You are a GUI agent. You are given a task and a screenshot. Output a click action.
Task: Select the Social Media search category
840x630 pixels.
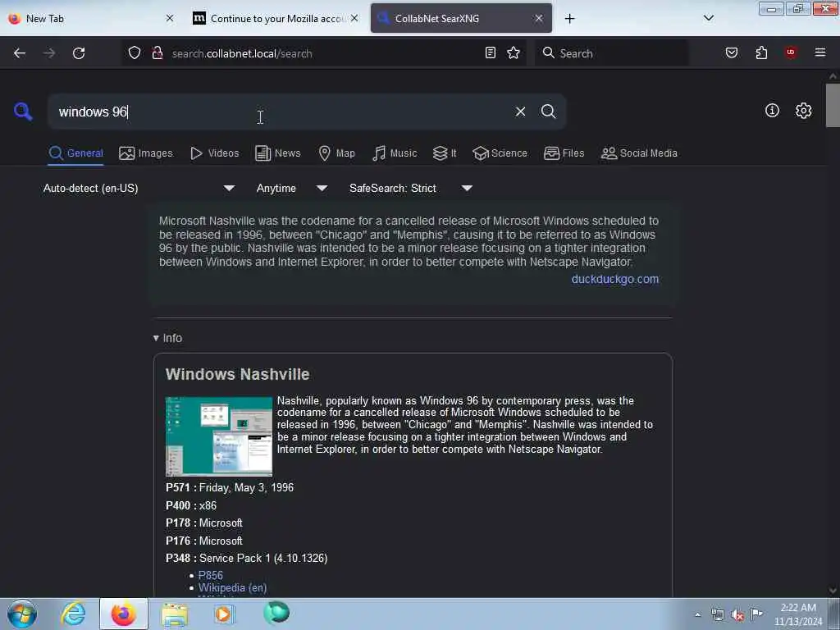coord(639,153)
